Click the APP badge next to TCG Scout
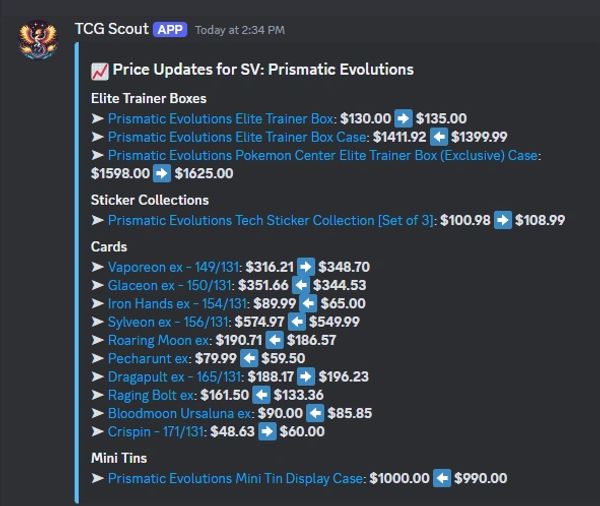This screenshot has height=506, width=600. [x=170, y=30]
